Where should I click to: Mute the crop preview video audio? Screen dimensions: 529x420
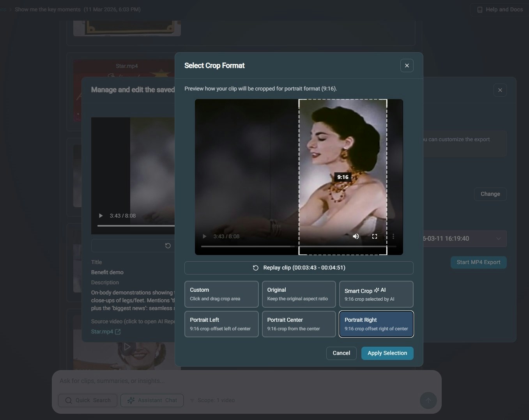click(x=356, y=236)
